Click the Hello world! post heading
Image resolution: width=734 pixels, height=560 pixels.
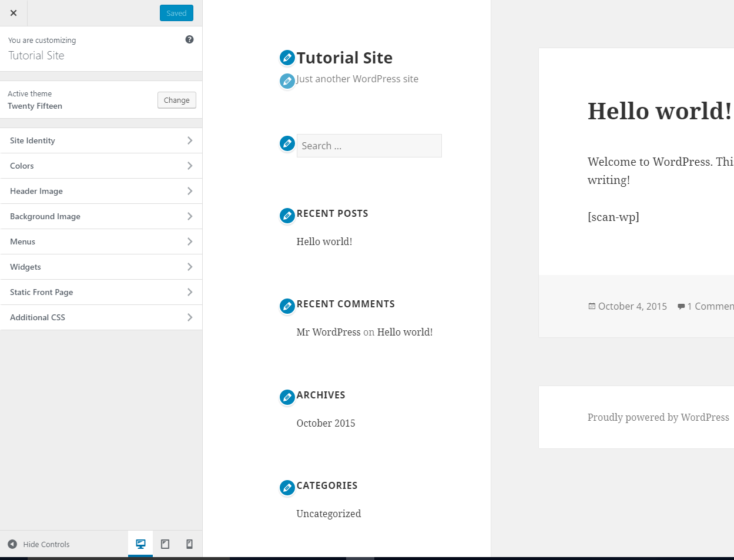[660, 111]
